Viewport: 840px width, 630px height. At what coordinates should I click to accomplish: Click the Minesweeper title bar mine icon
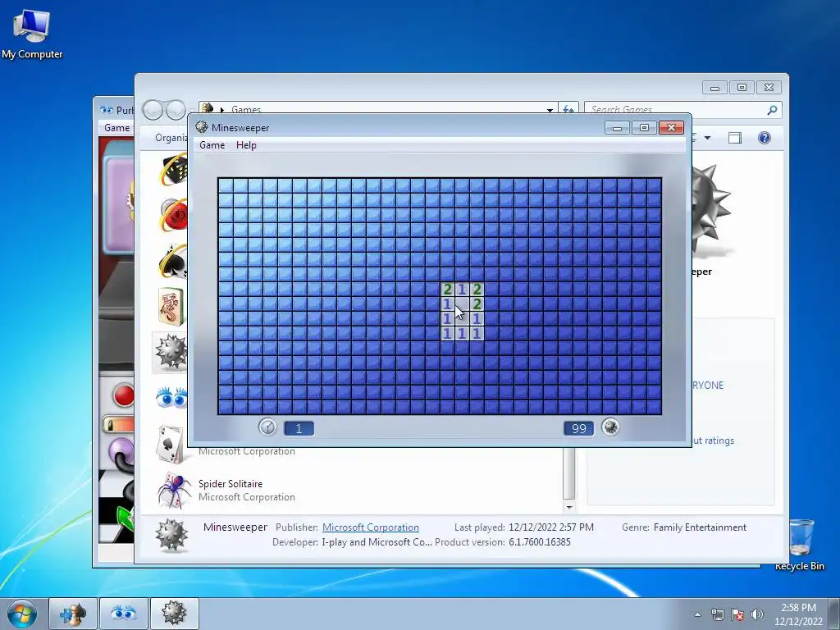(202, 127)
